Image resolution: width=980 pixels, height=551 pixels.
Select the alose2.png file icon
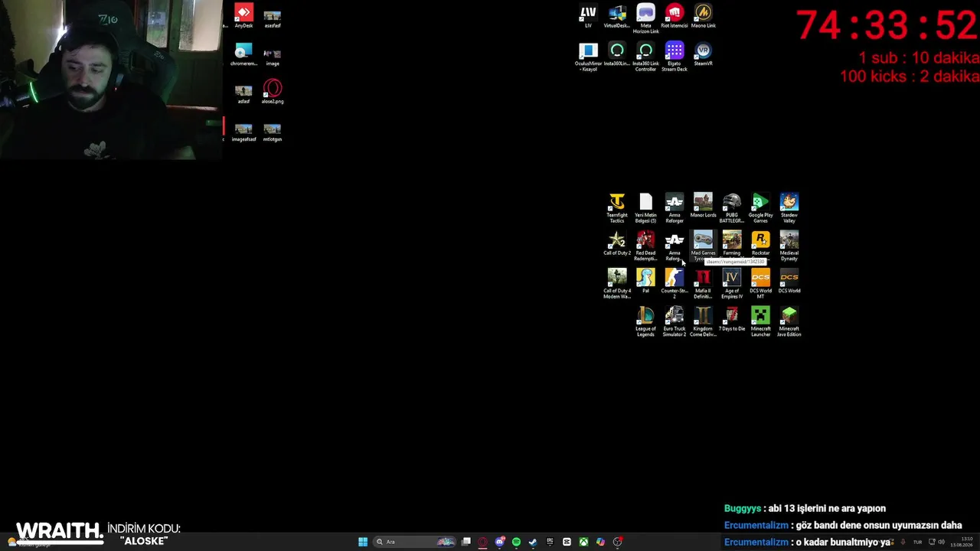click(273, 92)
